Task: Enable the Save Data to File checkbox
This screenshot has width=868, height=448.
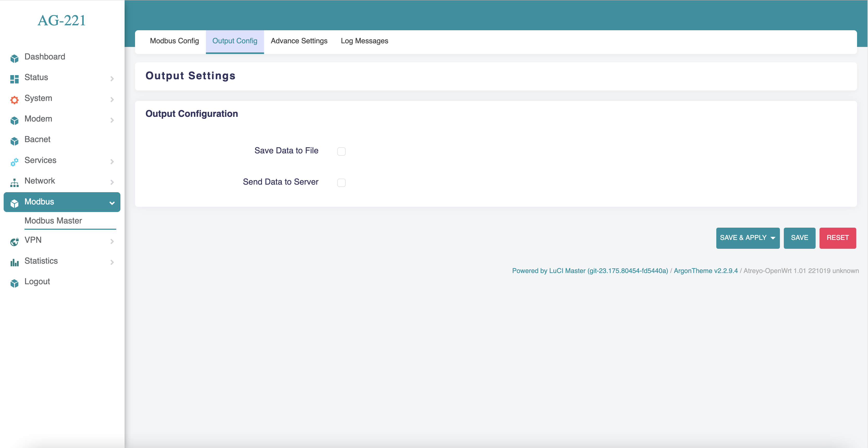Action: (x=341, y=151)
